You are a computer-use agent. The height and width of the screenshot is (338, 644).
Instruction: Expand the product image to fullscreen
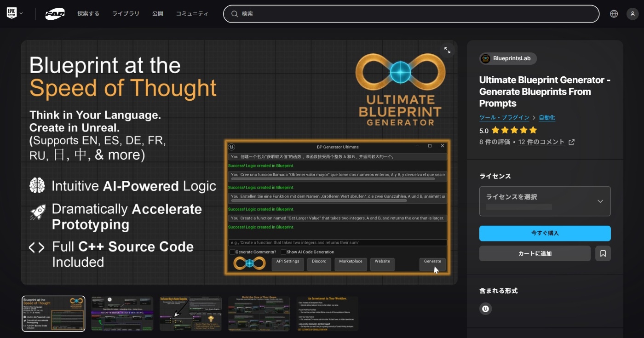tap(447, 51)
